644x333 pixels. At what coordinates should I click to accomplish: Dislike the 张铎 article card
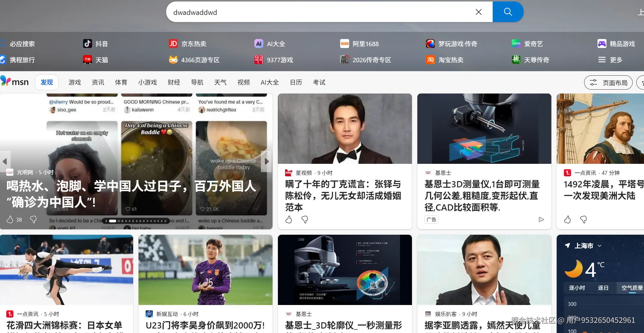coord(304,220)
